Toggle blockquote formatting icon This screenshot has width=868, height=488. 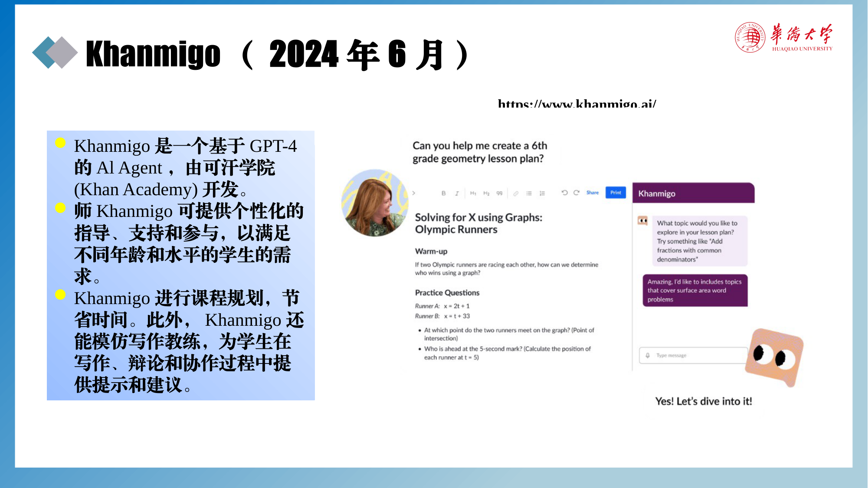click(x=499, y=193)
